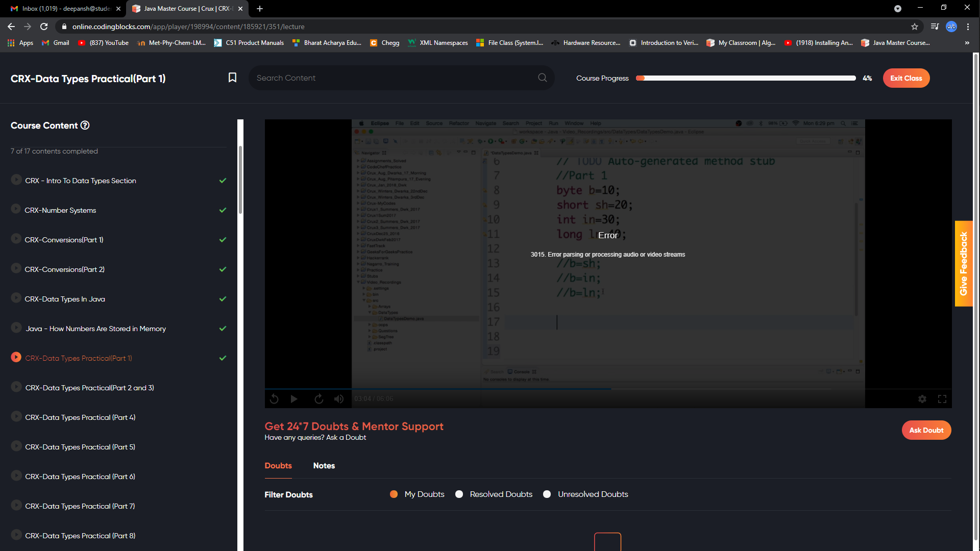Screen dimensions: 980x551
Task: Click the Ask Doubt button
Action: point(926,430)
